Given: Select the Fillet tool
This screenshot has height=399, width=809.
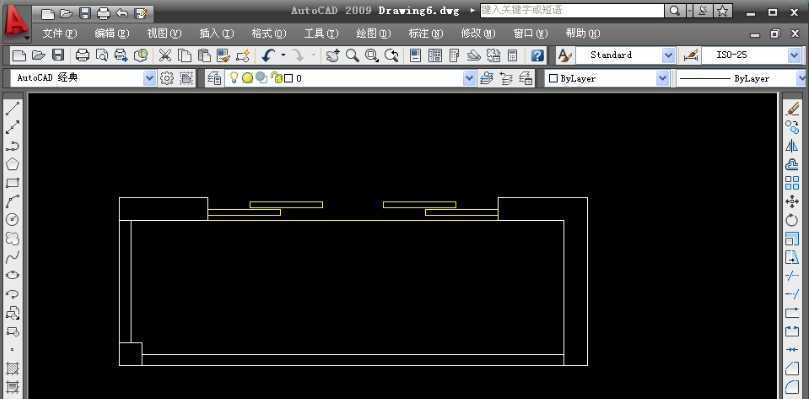Looking at the screenshot, I should pos(792,387).
